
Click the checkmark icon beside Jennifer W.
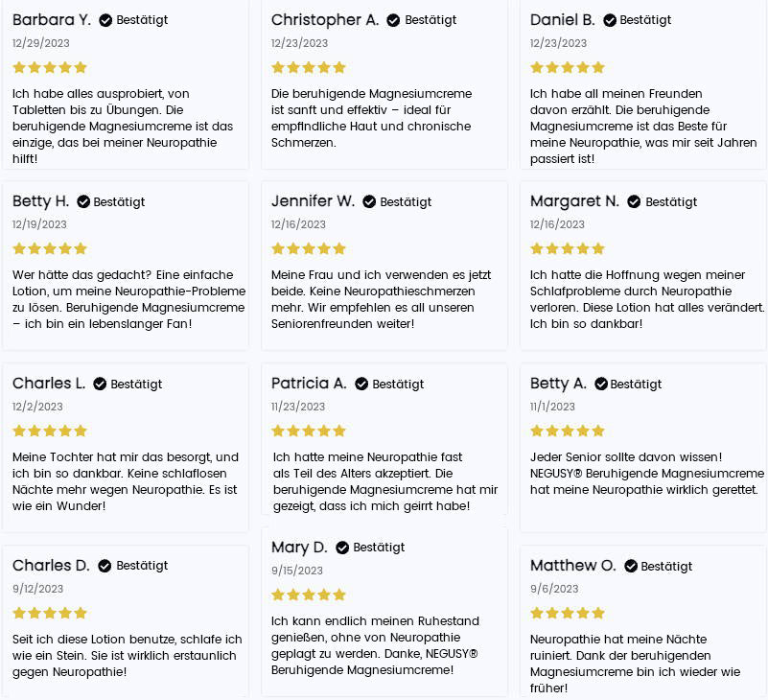pos(369,202)
